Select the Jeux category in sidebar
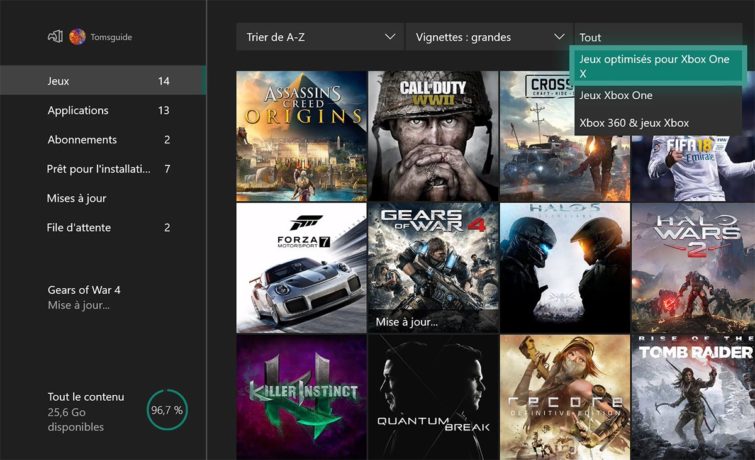This screenshot has width=755, height=460. [x=103, y=80]
